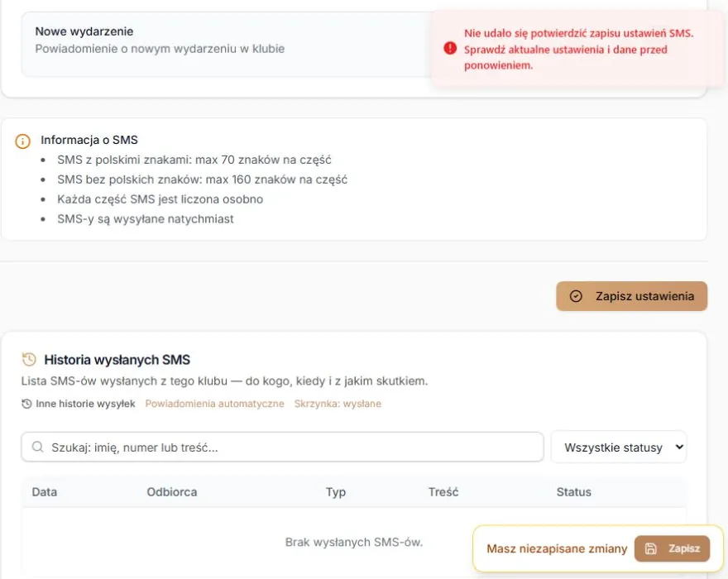Save settings with Zapisz ustawienia button
The image size is (728, 579).
631,296
